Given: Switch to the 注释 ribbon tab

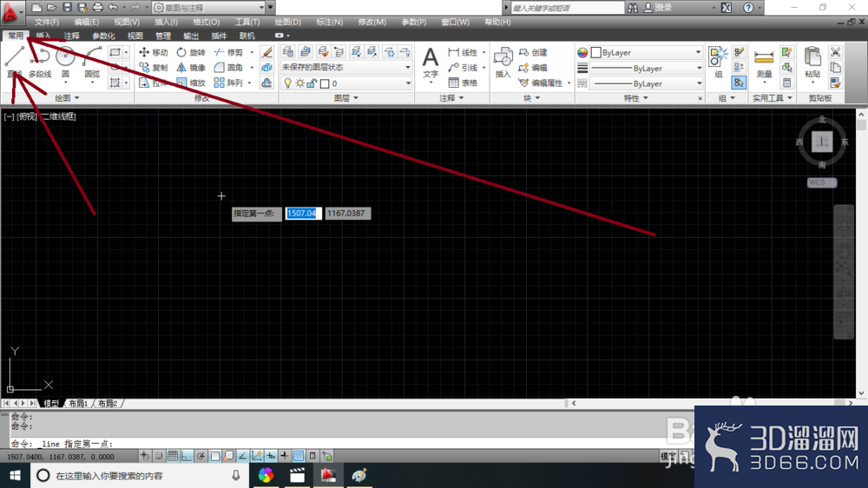Looking at the screenshot, I should [x=71, y=36].
